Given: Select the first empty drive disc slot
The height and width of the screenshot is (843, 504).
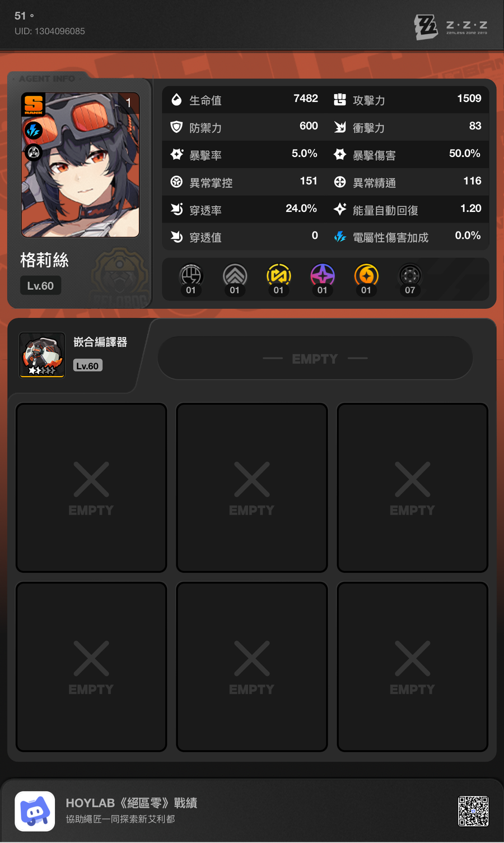Looking at the screenshot, I should pos(91,488).
